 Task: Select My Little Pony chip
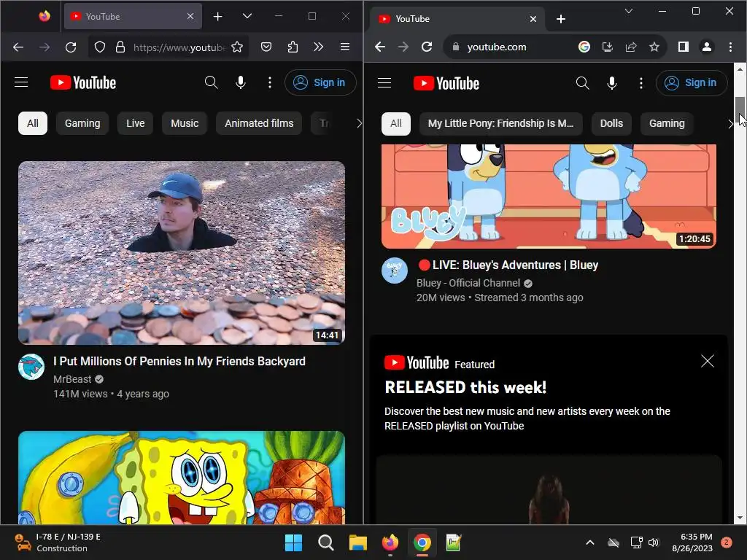[x=500, y=124]
